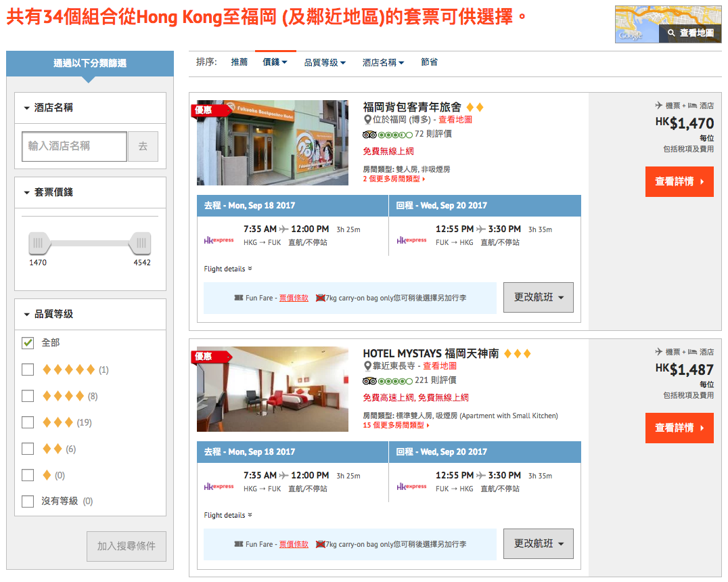Click the bed icon above the HK$1,487 price
This screenshot has height=582, width=728.
(x=692, y=352)
